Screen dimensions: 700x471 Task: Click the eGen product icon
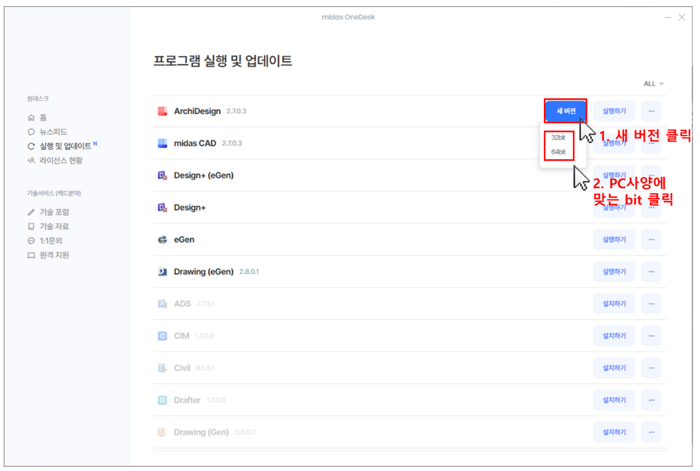coord(162,240)
